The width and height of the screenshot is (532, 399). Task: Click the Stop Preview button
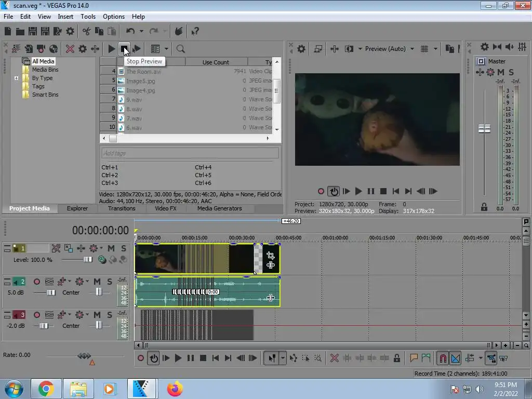(124, 49)
